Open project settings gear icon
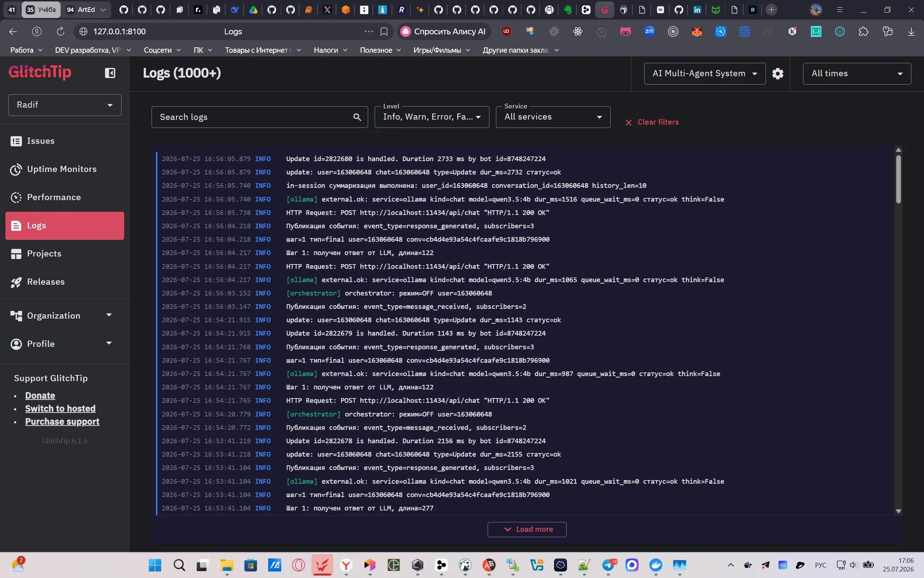The width and height of the screenshot is (924, 578). coord(778,73)
